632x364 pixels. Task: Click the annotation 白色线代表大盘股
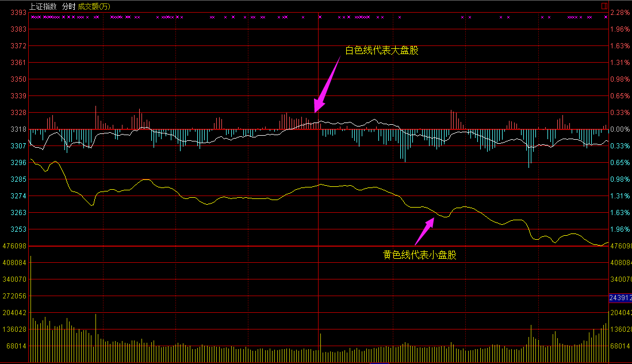coord(381,51)
